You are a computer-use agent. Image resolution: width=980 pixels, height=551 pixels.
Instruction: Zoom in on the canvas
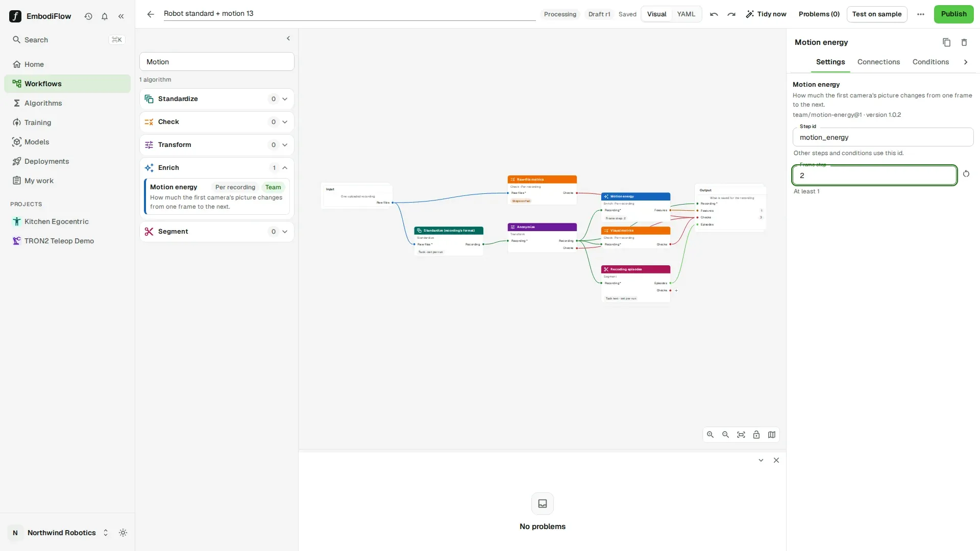click(x=710, y=435)
